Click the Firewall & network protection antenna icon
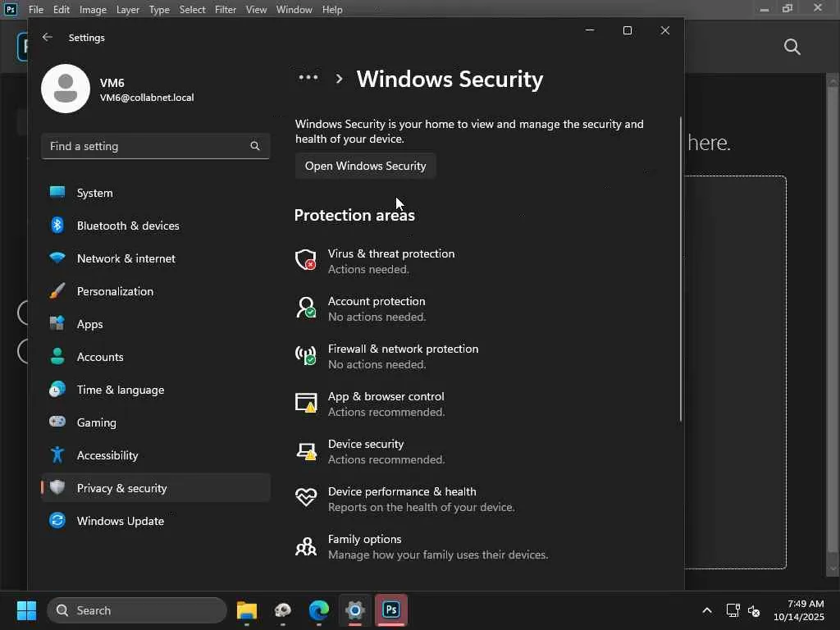This screenshot has width=840, height=630. (306, 355)
